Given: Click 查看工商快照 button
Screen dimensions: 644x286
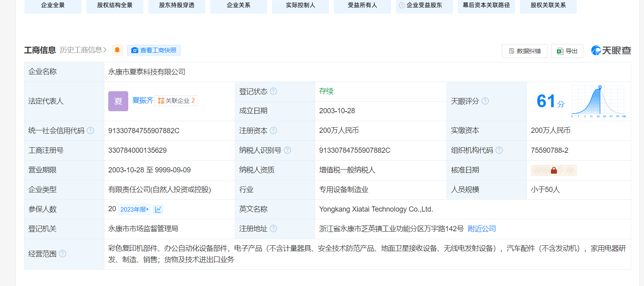Looking at the screenshot, I should click(154, 50).
